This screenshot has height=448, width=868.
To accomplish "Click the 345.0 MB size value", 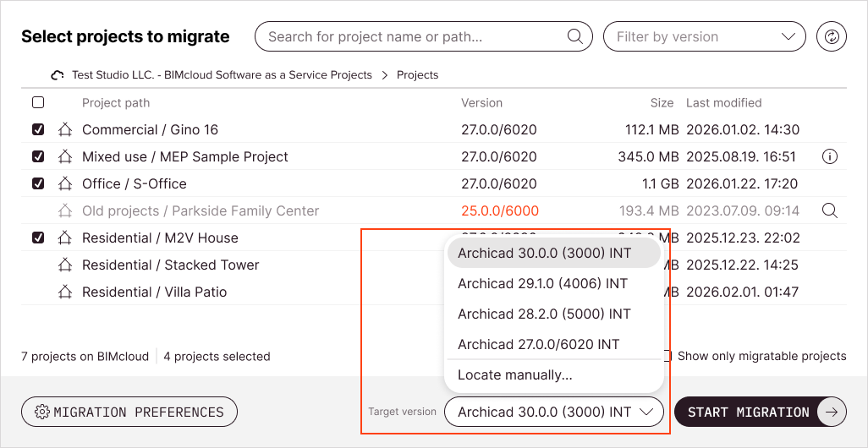I will [x=648, y=157].
